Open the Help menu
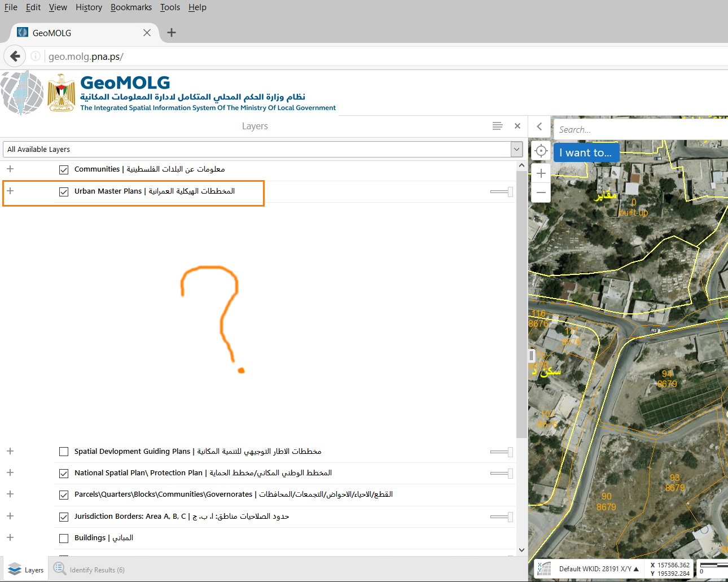728x582 pixels. coord(197,7)
